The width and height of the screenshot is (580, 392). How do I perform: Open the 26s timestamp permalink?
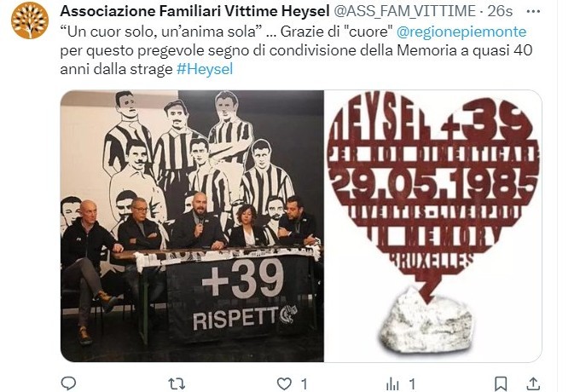pos(500,11)
